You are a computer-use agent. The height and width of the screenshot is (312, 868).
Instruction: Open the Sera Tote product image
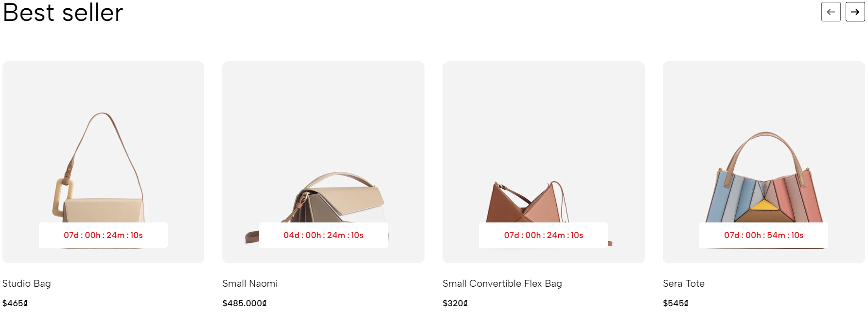click(x=764, y=162)
